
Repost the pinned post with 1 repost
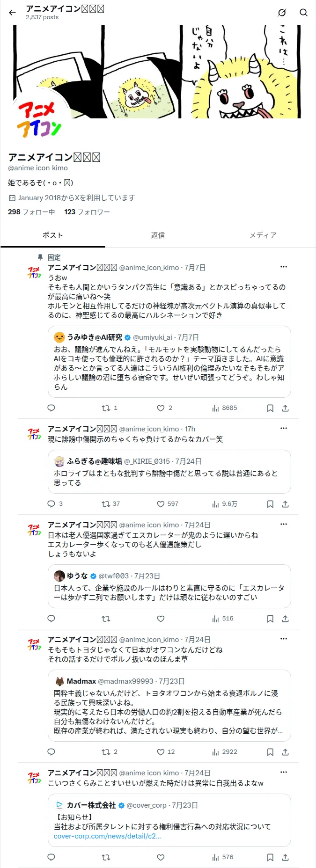tap(110, 408)
